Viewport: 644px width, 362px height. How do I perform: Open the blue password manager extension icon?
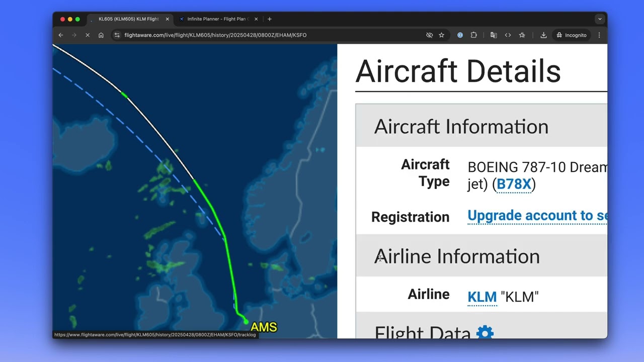pyautogui.click(x=460, y=35)
